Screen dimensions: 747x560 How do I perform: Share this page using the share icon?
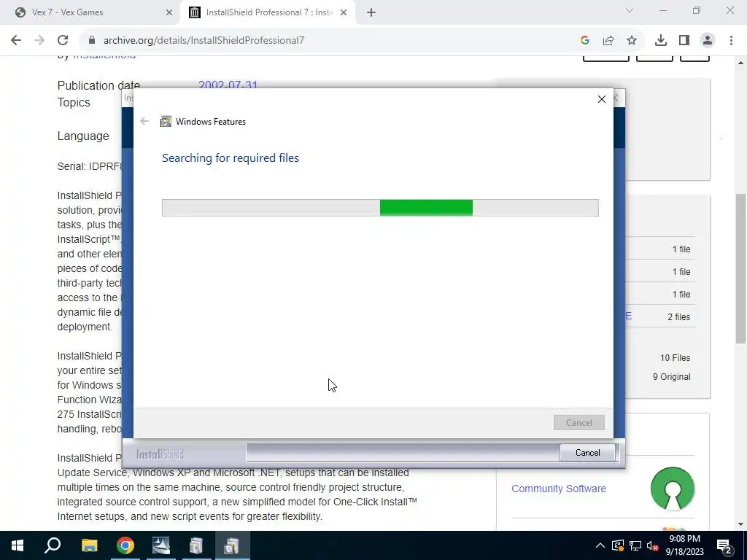(608, 41)
